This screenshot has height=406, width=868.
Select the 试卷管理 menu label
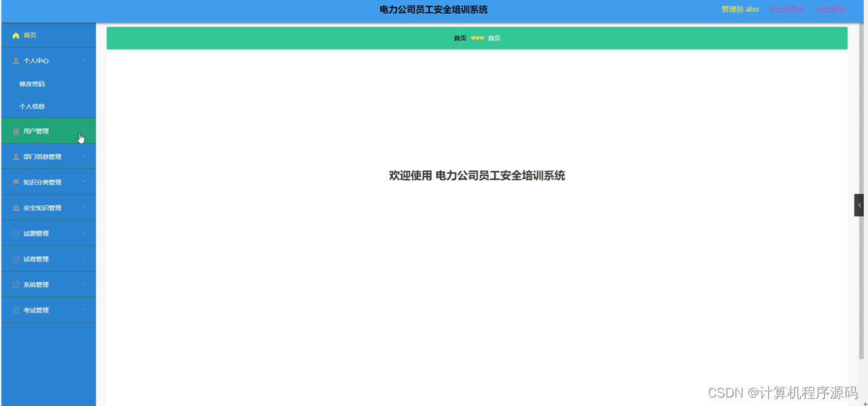(x=36, y=259)
